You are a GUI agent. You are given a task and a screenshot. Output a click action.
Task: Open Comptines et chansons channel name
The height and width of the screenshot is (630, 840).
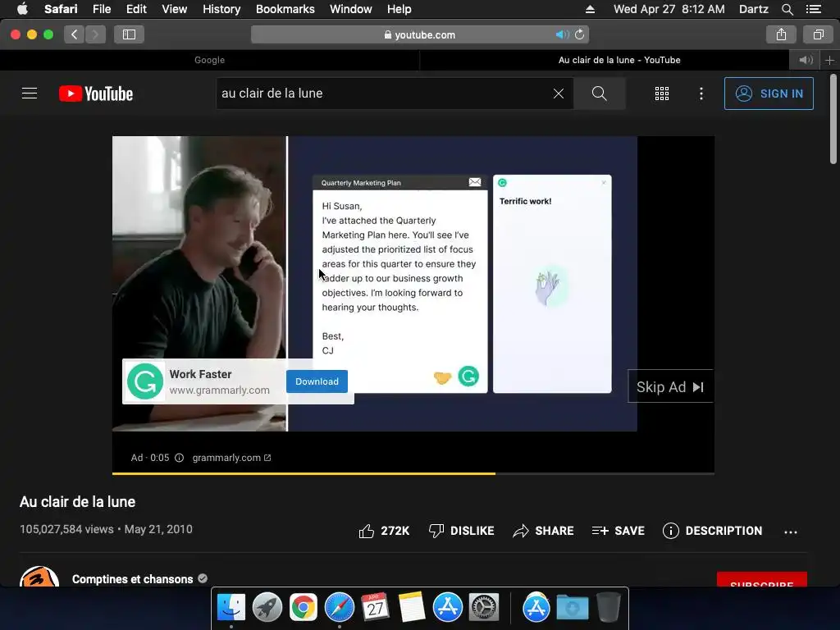[132, 579]
